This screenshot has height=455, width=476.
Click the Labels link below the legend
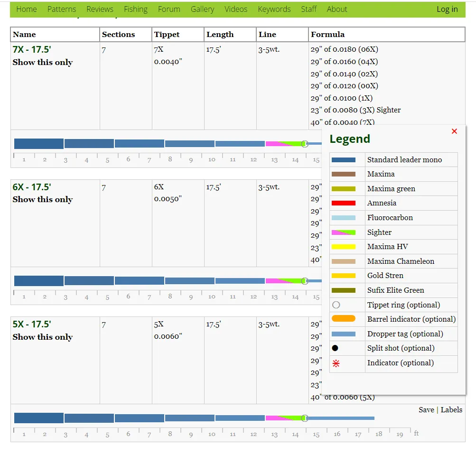(x=451, y=410)
